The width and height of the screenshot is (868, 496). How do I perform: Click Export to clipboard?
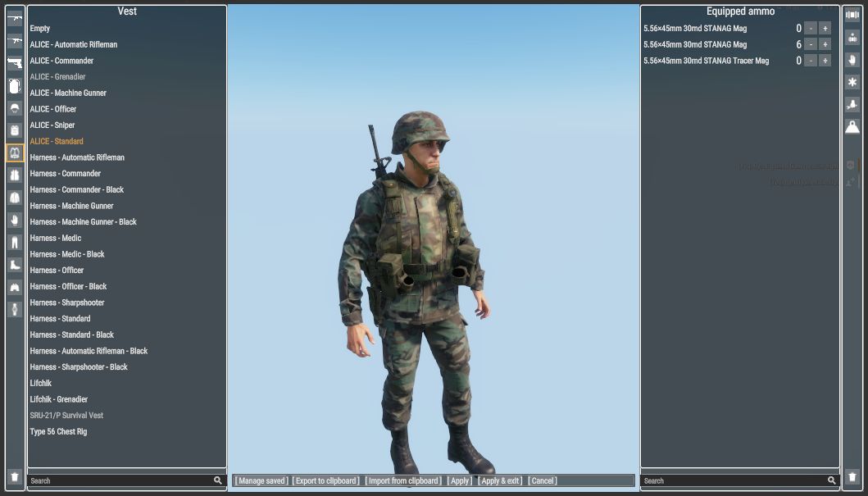(325, 480)
